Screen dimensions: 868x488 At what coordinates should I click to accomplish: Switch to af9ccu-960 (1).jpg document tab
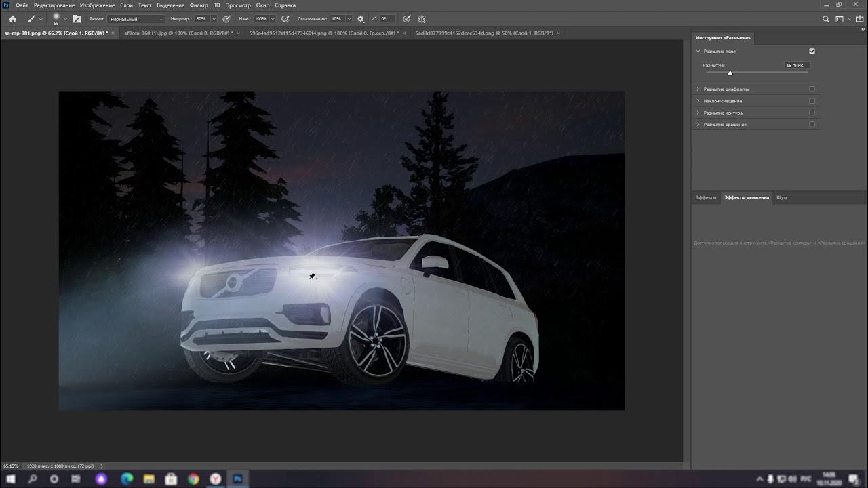178,33
